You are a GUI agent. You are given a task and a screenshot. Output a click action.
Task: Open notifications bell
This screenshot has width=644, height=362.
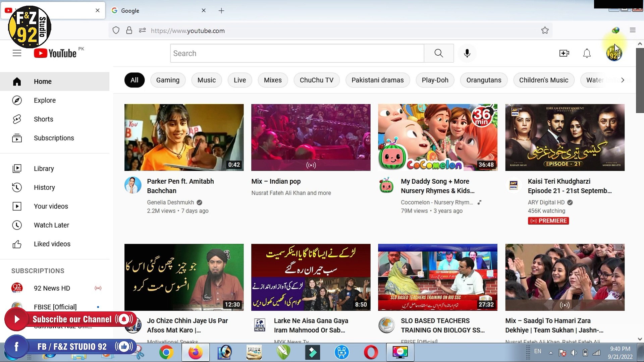[x=587, y=53]
